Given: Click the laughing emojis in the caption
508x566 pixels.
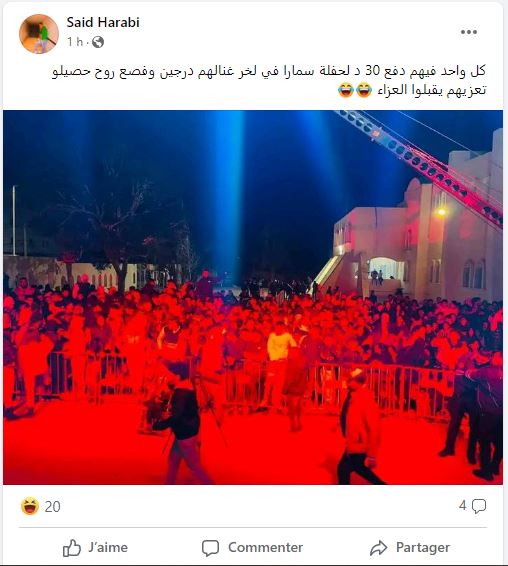Looking at the screenshot, I should coord(355,90).
